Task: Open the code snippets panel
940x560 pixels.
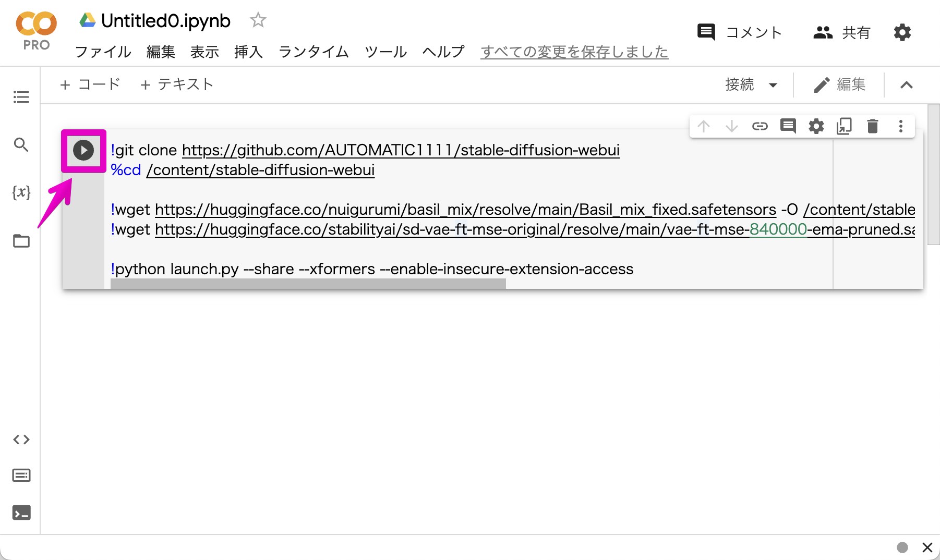Action: tap(21, 440)
